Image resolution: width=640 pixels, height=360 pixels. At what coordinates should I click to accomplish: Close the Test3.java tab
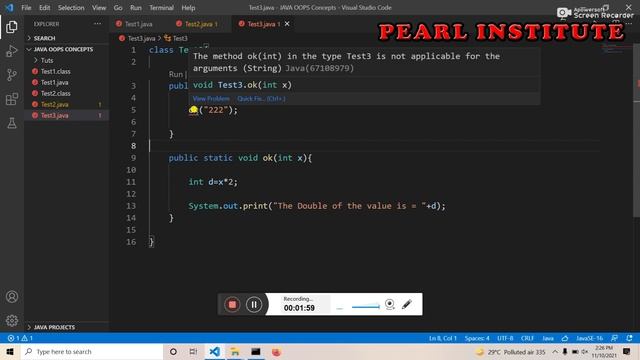287,24
